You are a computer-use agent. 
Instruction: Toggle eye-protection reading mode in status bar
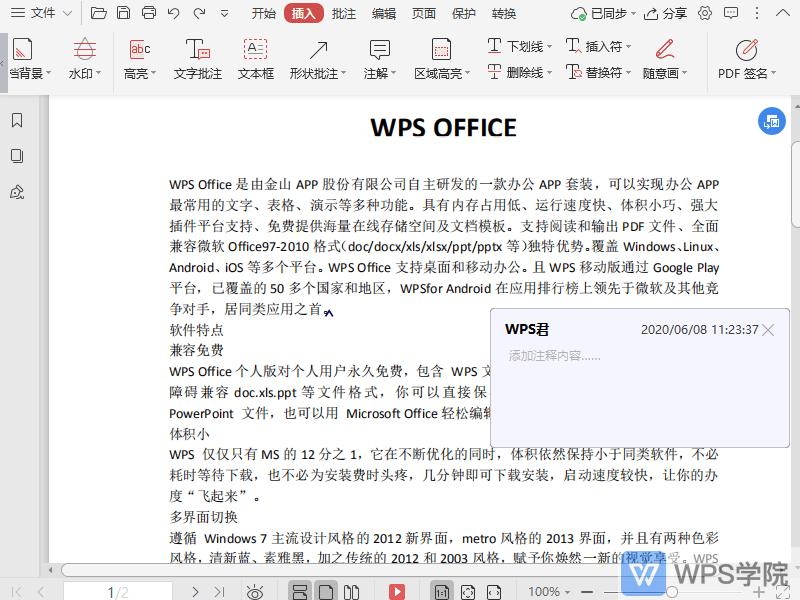pyautogui.click(x=256, y=591)
